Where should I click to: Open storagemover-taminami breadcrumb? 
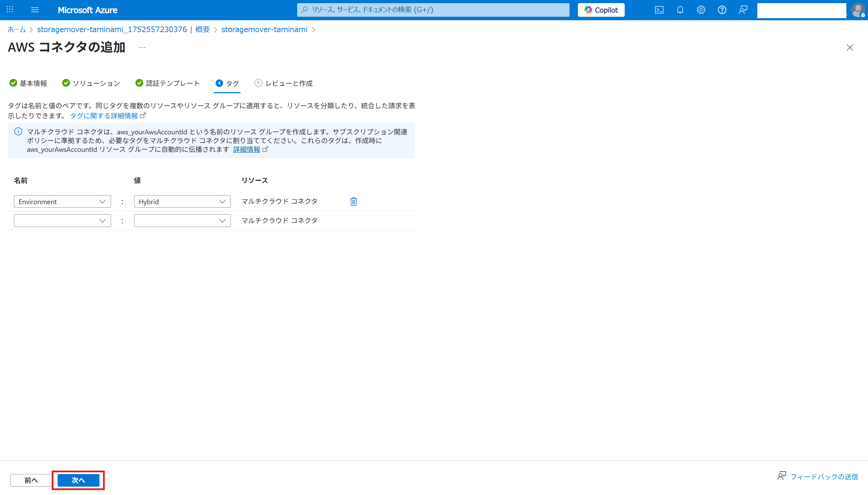point(264,30)
